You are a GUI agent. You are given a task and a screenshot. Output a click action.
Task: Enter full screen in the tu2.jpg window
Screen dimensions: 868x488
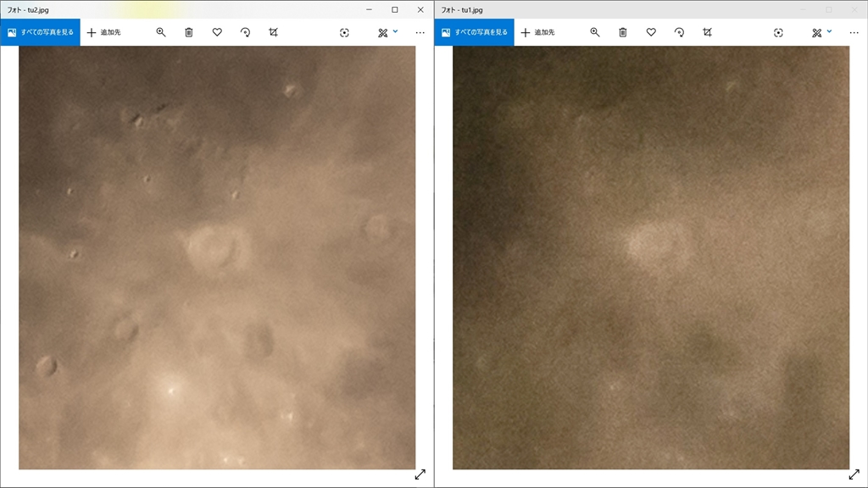coord(420,475)
